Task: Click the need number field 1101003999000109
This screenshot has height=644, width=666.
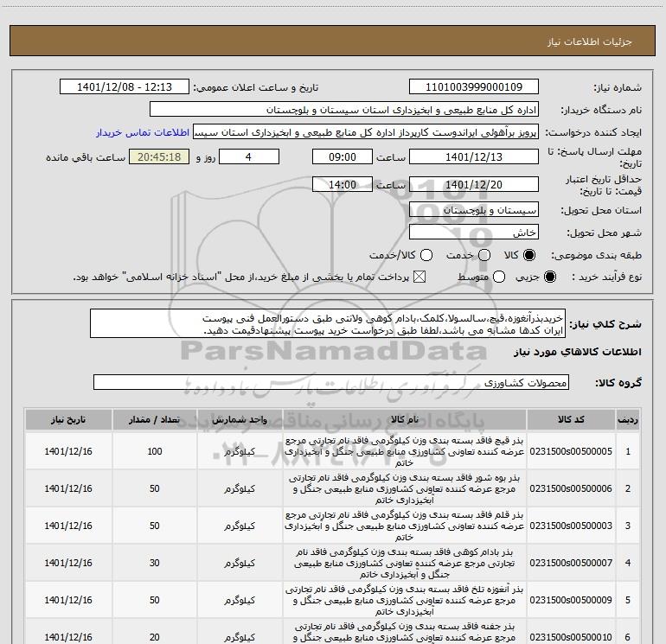Action: pyautogui.click(x=474, y=86)
